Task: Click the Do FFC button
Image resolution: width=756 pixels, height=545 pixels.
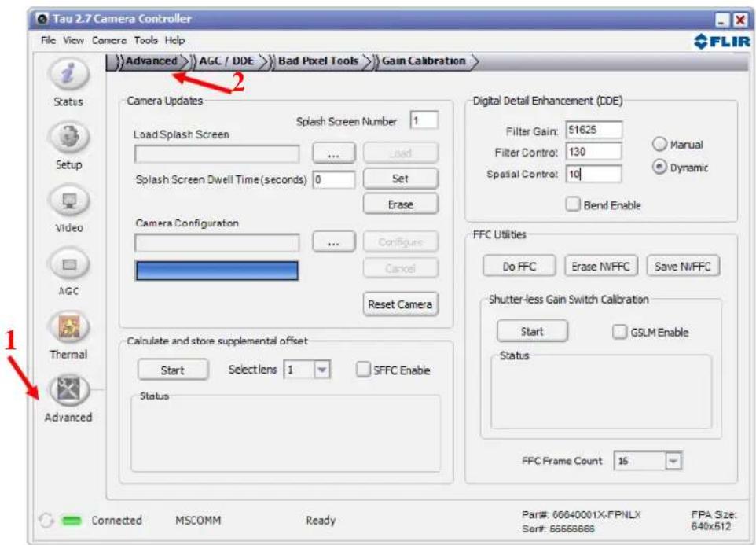Action: click(x=519, y=267)
